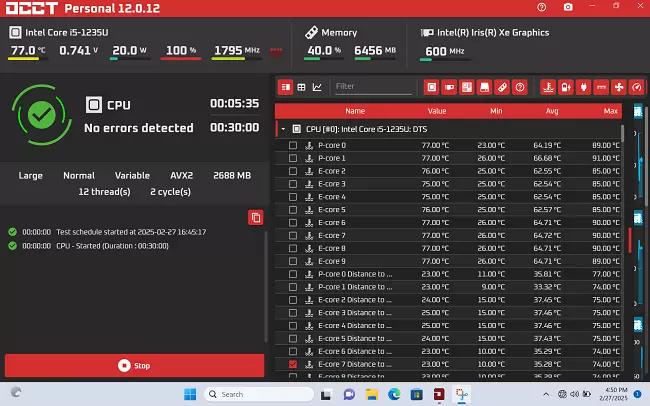The image size is (650, 406).
Task: Click the screenshot camera icon in title bar
Action: coord(568,7)
